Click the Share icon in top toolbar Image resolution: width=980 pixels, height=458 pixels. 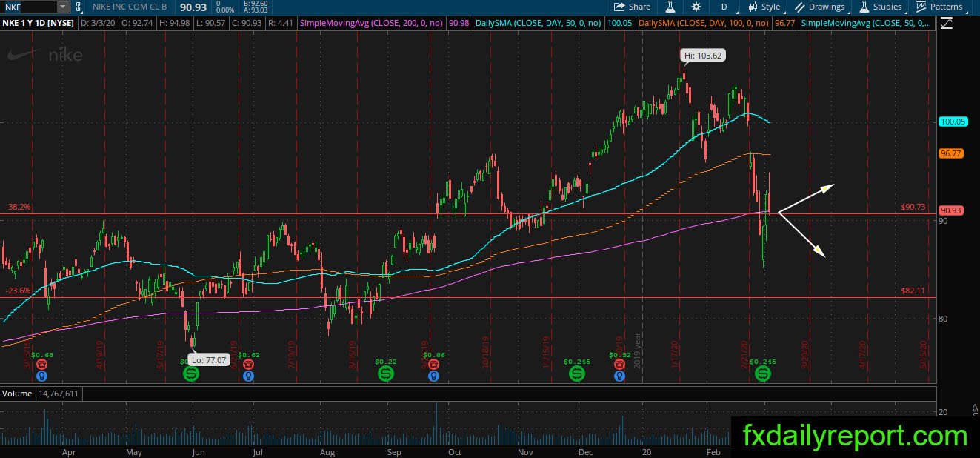coord(632,7)
